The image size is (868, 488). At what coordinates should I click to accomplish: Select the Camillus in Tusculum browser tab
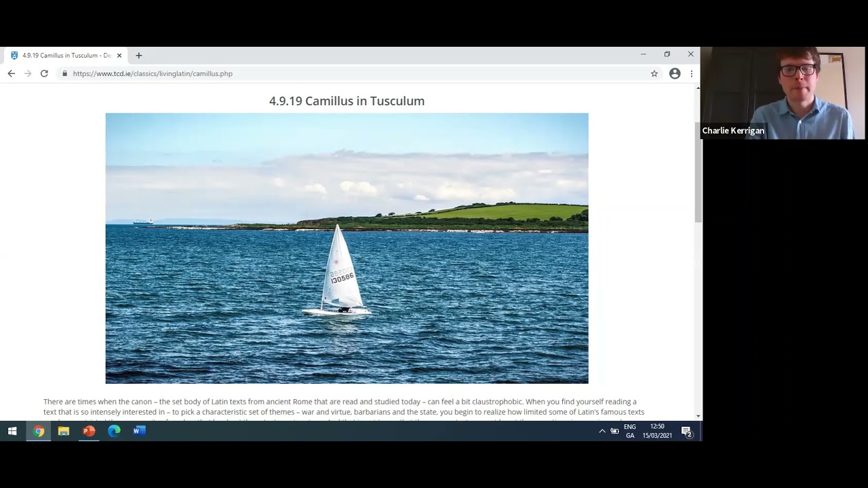coord(66,56)
